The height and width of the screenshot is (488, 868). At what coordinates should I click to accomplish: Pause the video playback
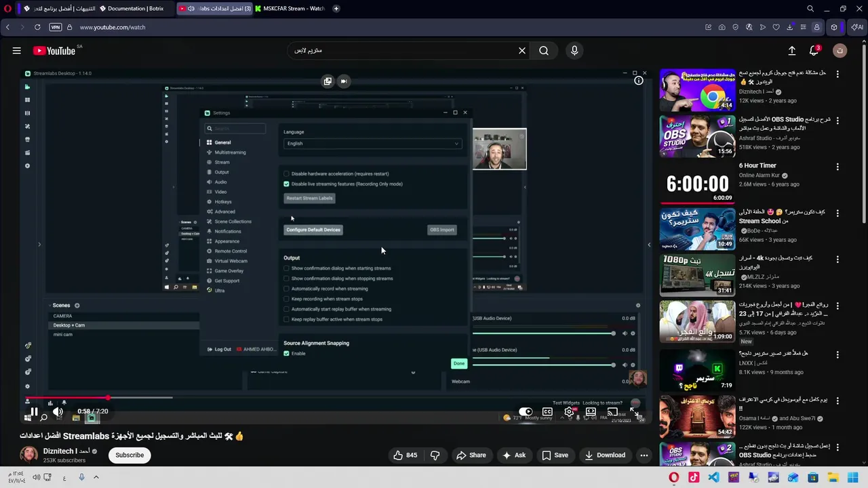(x=33, y=411)
